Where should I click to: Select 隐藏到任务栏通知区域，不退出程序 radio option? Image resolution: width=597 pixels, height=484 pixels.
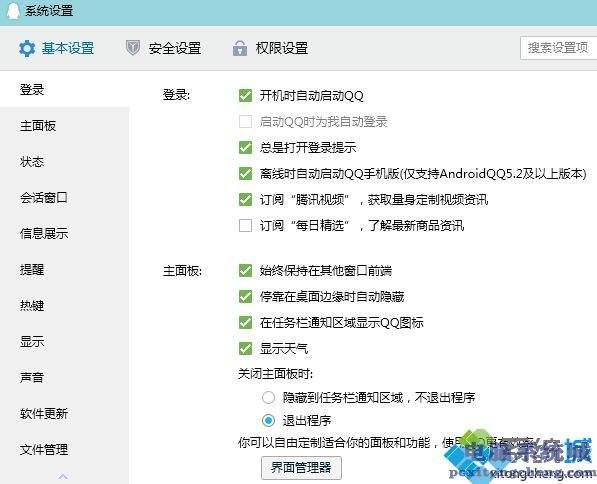point(268,398)
